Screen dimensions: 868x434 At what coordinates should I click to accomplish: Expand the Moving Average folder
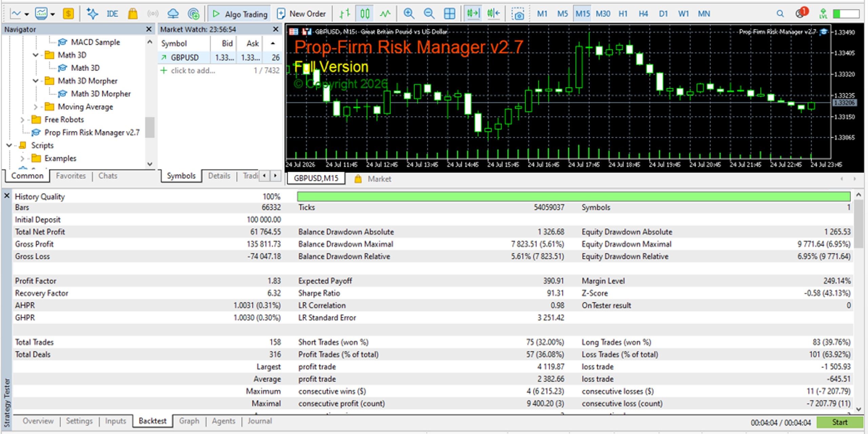pos(36,107)
